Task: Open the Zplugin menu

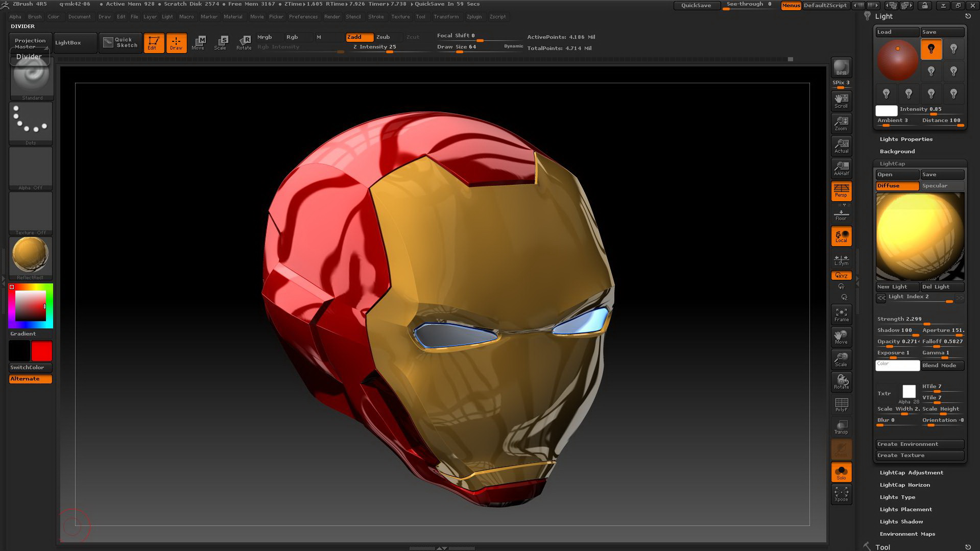Action: click(474, 17)
